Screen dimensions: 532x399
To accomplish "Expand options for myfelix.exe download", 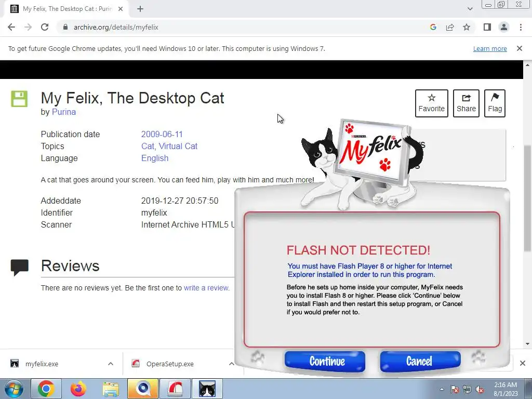I will pyautogui.click(x=111, y=364).
